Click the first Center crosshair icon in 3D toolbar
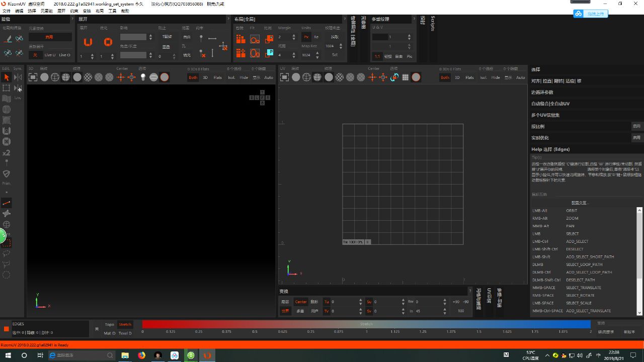This screenshot has width=644, height=362. pyautogui.click(x=121, y=77)
